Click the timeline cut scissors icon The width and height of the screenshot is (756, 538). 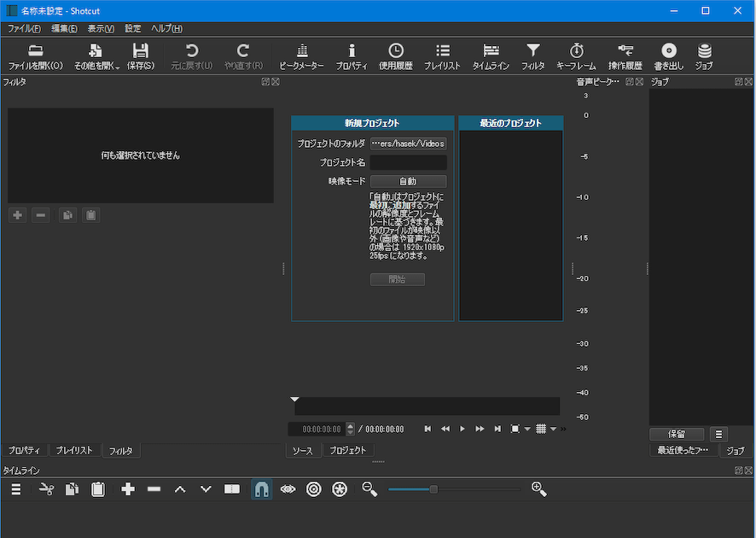[46, 489]
